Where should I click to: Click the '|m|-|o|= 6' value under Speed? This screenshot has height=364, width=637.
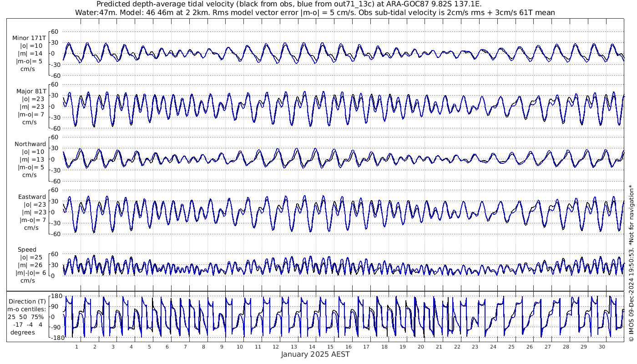point(30,273)
